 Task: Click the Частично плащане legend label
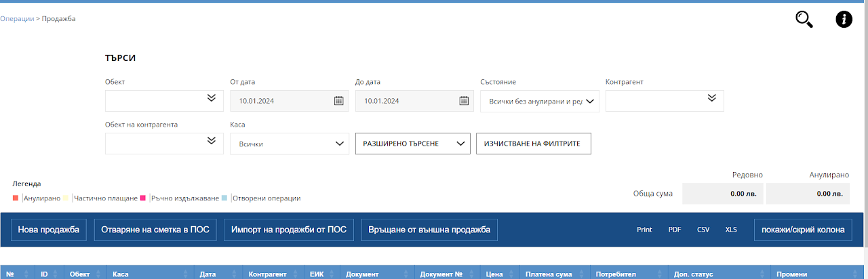[x=106, y=198]
